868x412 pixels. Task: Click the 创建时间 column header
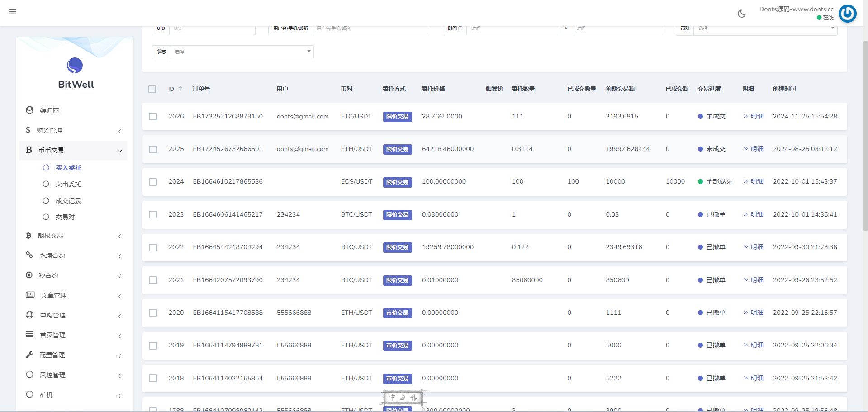pyautogui.click(x=784, y=89)
